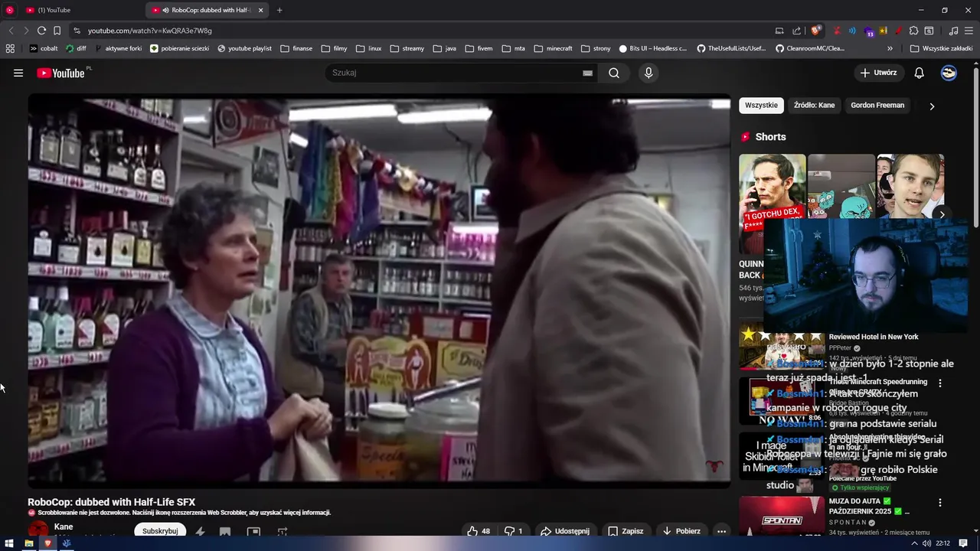Click the video player to pause

[379, 291]
